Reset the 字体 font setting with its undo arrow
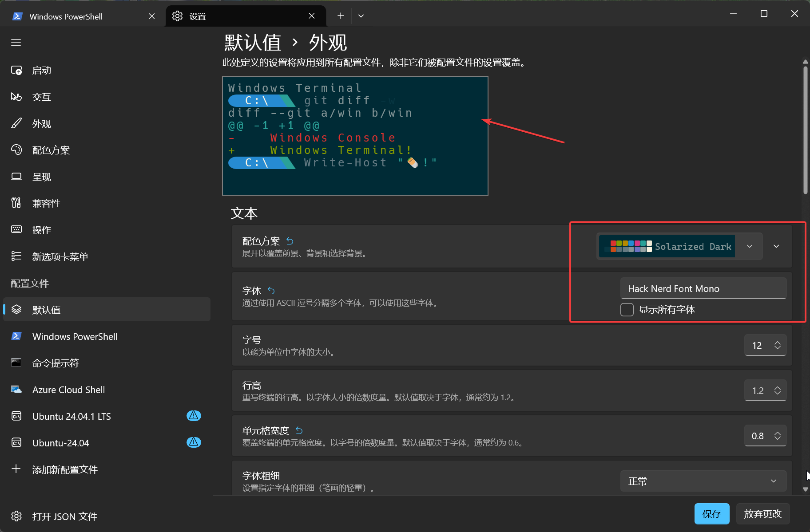 271,291
